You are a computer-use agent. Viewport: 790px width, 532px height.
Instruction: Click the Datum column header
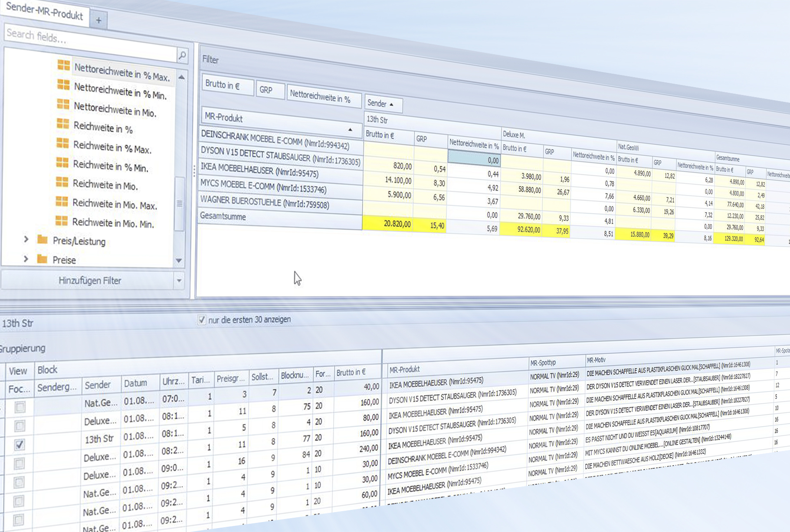140,382
